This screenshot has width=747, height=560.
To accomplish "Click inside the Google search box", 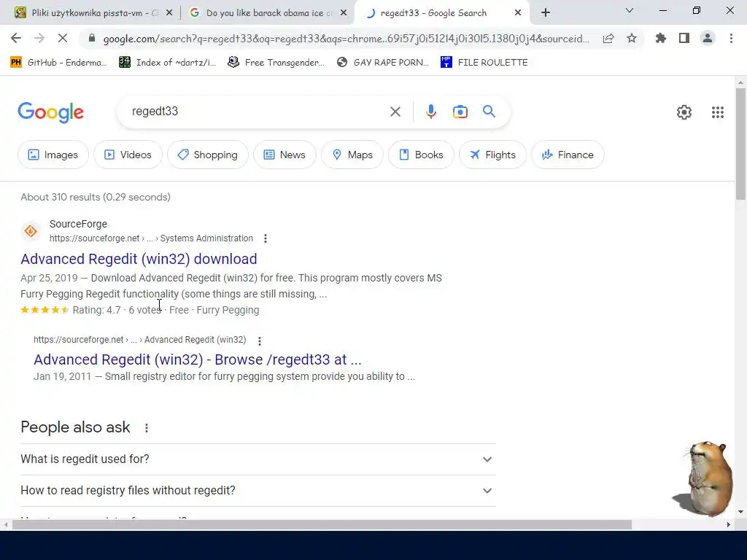I will 258,112.
